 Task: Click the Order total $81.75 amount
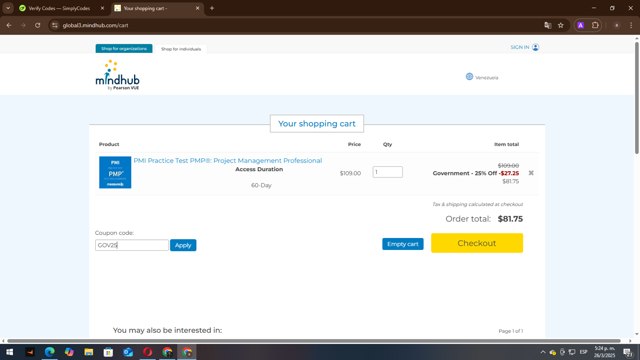(x=510, y=219)
